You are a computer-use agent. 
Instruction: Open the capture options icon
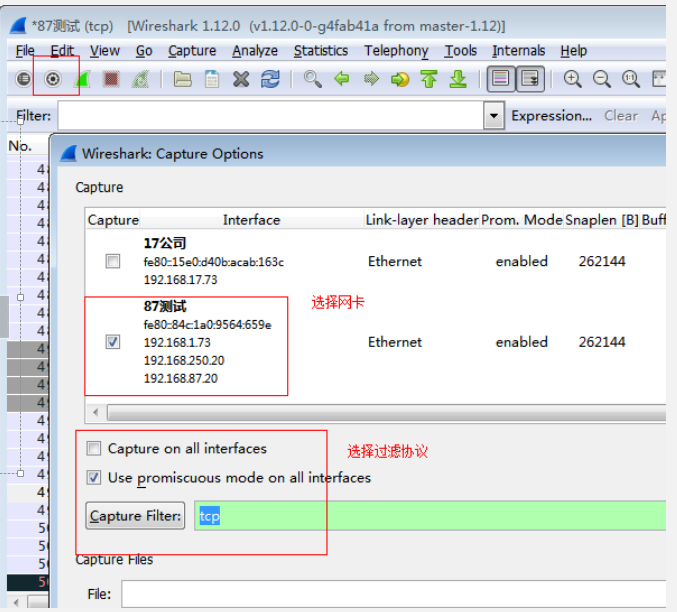click(53, 79)
